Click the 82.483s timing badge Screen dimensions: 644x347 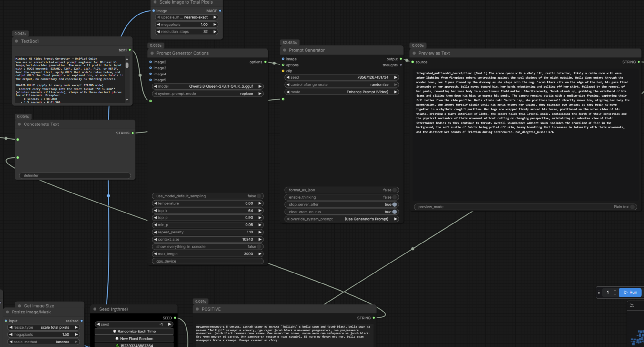[x=289, y=43]
